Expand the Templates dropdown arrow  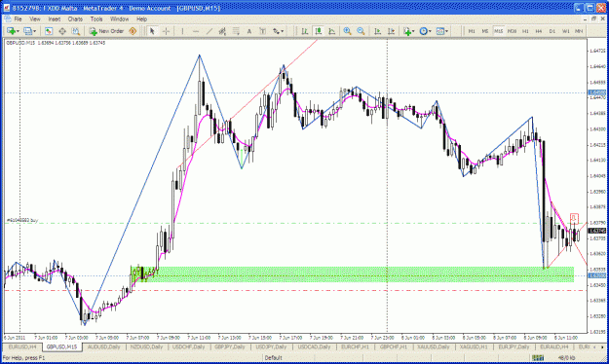click(x=447, y=31)
